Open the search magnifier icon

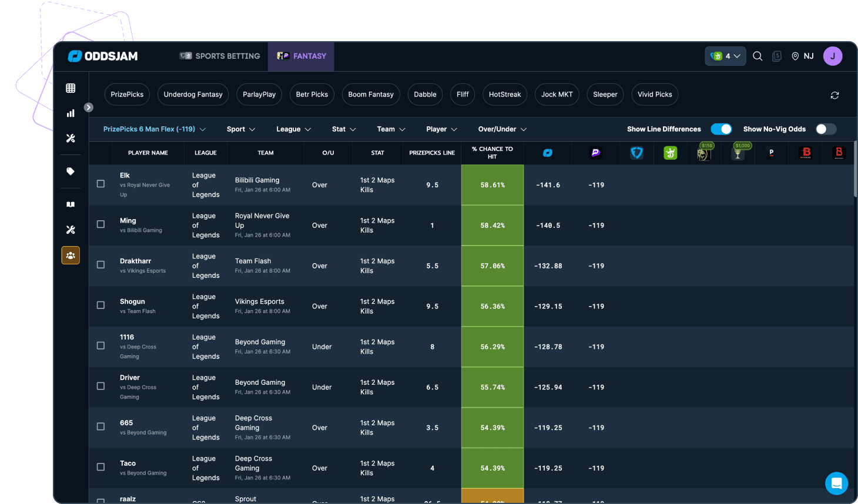758,56
